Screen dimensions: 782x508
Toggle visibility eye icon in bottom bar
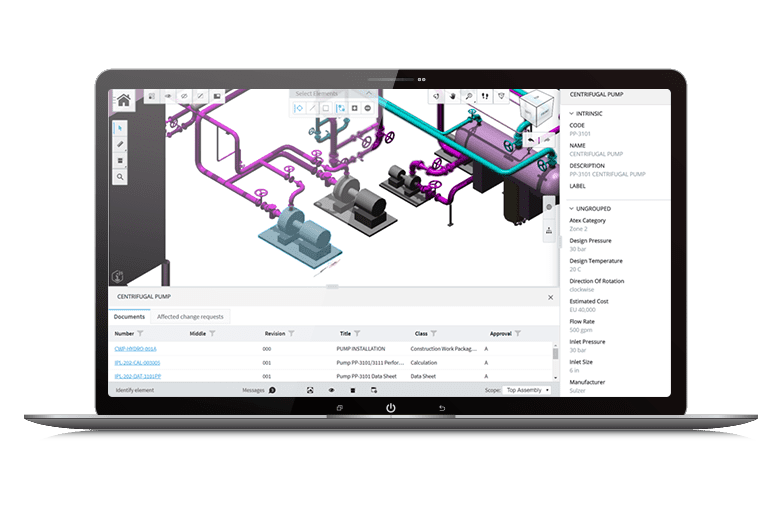tap(331, 389)
